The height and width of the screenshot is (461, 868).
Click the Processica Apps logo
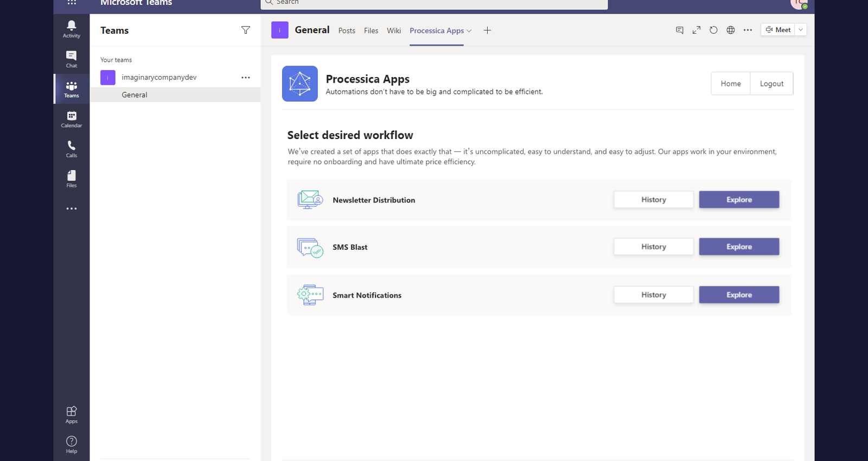(x=300, y=84)
